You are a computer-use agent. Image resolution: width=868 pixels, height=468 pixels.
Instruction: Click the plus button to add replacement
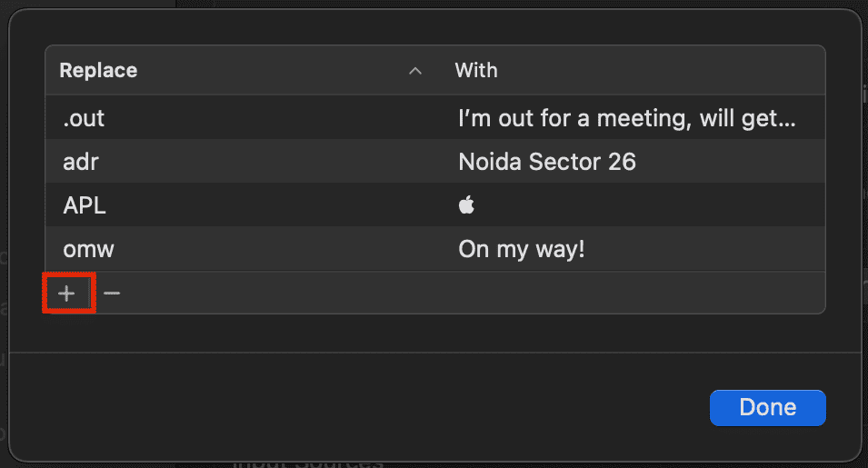pyautogui.click(x=67, y=294)
